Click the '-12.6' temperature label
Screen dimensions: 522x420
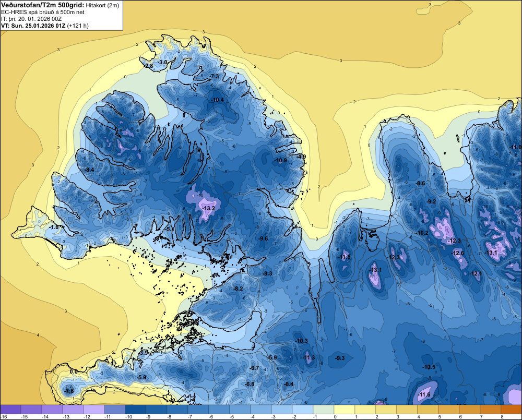457,253
